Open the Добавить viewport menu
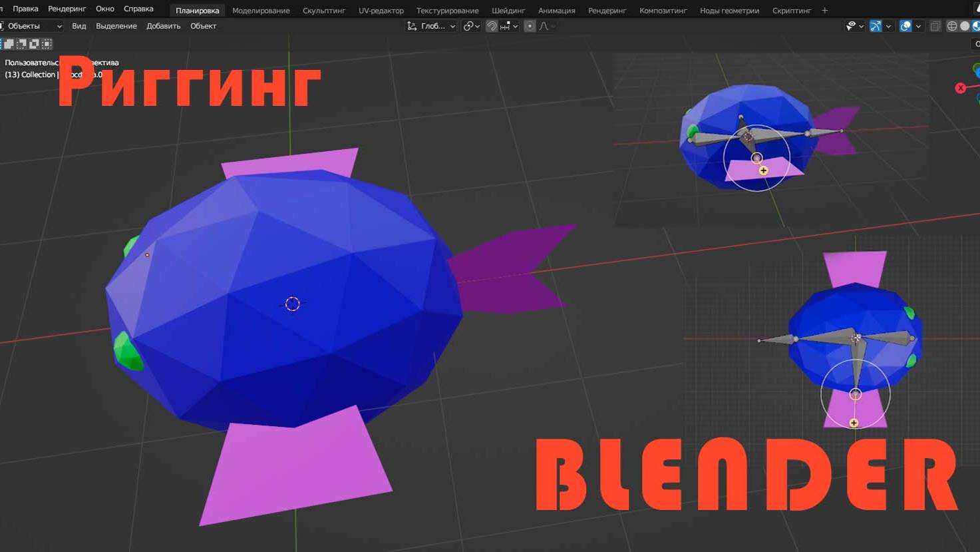The height and width of the screenshot is (552, 980). 164,26
